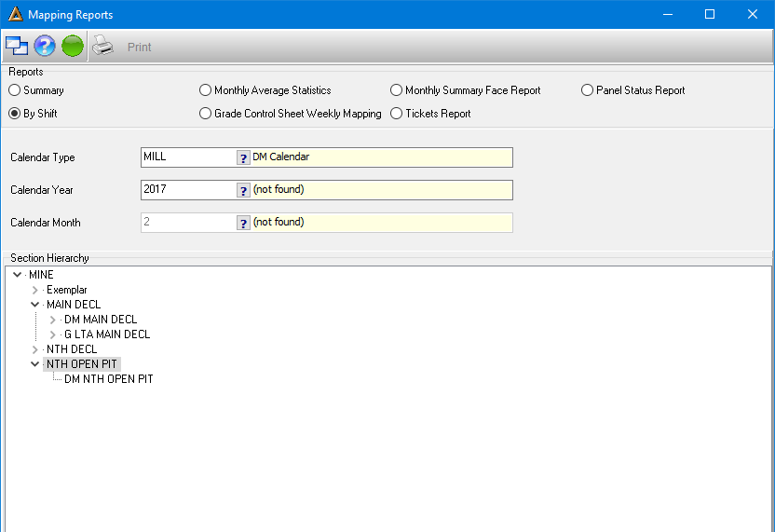775x532 pixels.
Task: Open lookup for Calendar Month field
Action: (x=243, y=223)
